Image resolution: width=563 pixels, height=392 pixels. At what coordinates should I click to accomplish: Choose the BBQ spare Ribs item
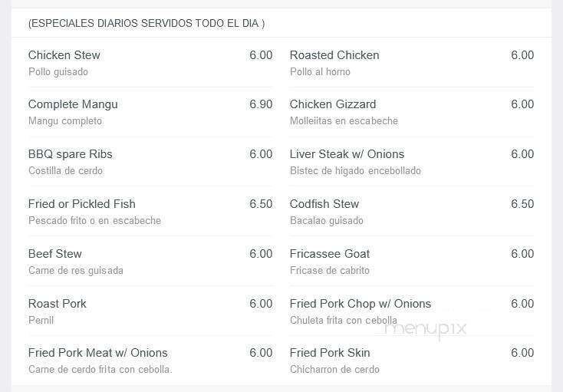point(71,154)
